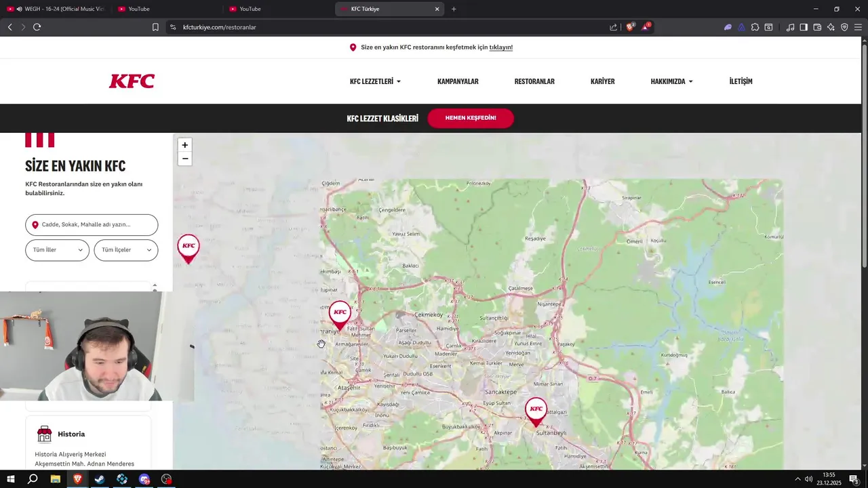This screenshot has height=488, width=868.
Task: Switch to the second YouTube tab
Action: tap(166, 9)
